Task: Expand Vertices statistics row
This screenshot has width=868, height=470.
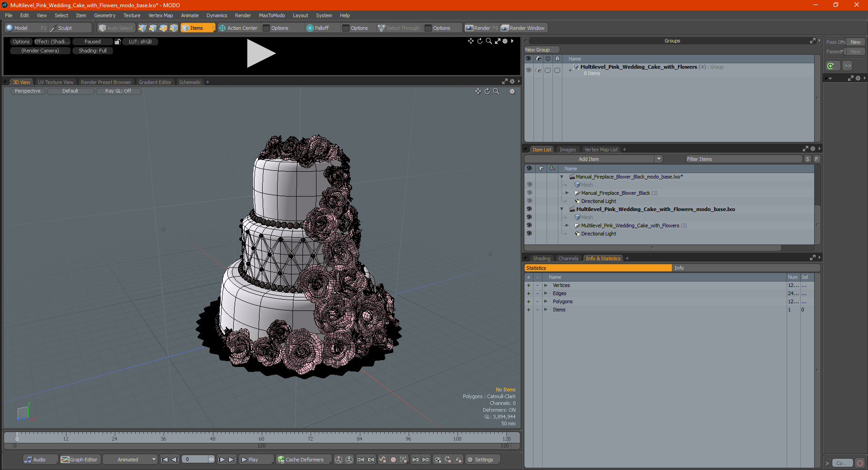Action: pos(546,285)
